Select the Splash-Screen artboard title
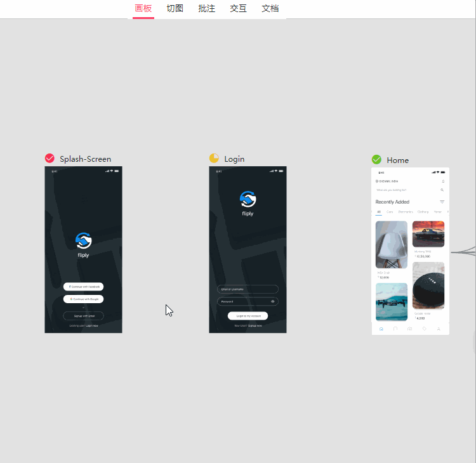 pyautogui.click(x=85, y=159)
